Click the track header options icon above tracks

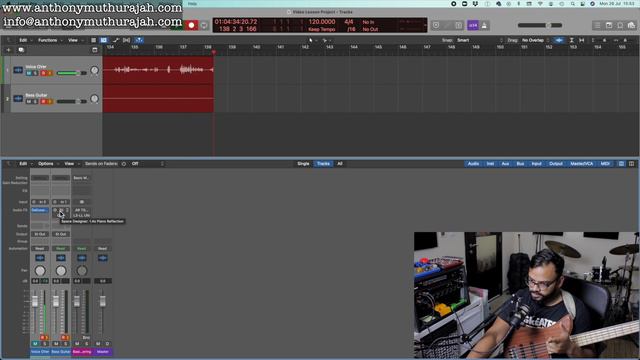[95, 50]
